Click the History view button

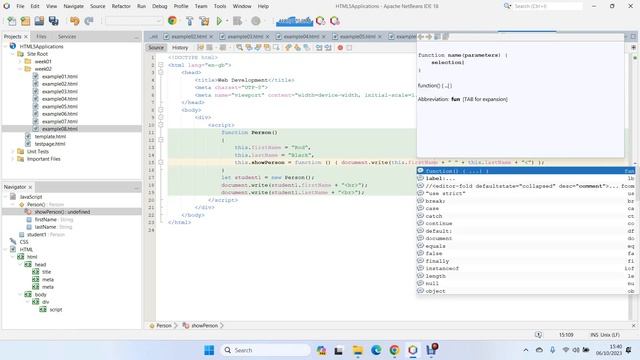[x=180, y=48]
